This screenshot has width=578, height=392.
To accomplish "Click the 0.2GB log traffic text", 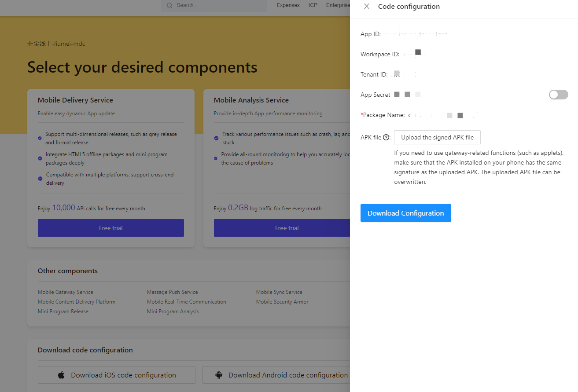I will pos(268,208).
